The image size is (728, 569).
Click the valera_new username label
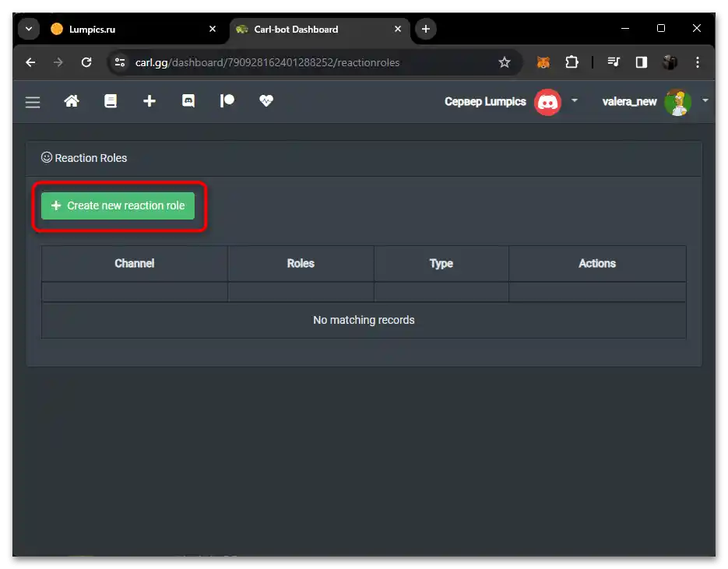click(630, 102)
